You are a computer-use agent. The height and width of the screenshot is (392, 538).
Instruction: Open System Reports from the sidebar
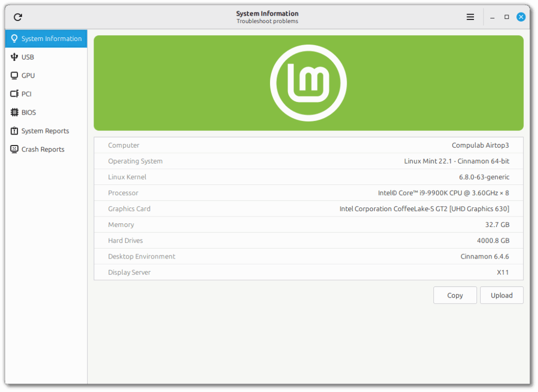coord(45,130)
